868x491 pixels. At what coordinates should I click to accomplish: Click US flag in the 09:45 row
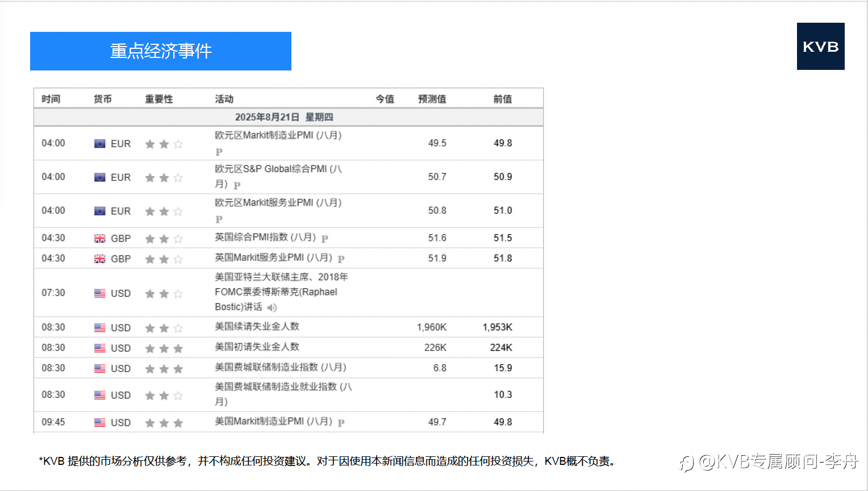(x=100, y=423)
